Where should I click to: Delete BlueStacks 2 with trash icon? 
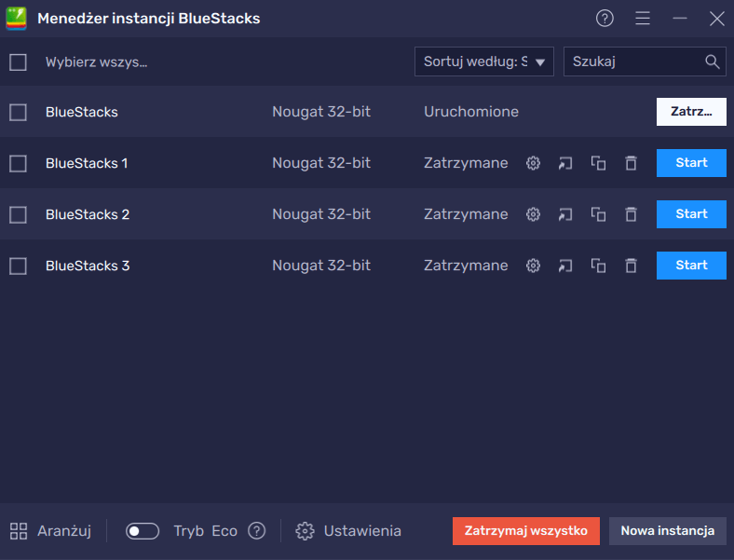click(631, 214)
